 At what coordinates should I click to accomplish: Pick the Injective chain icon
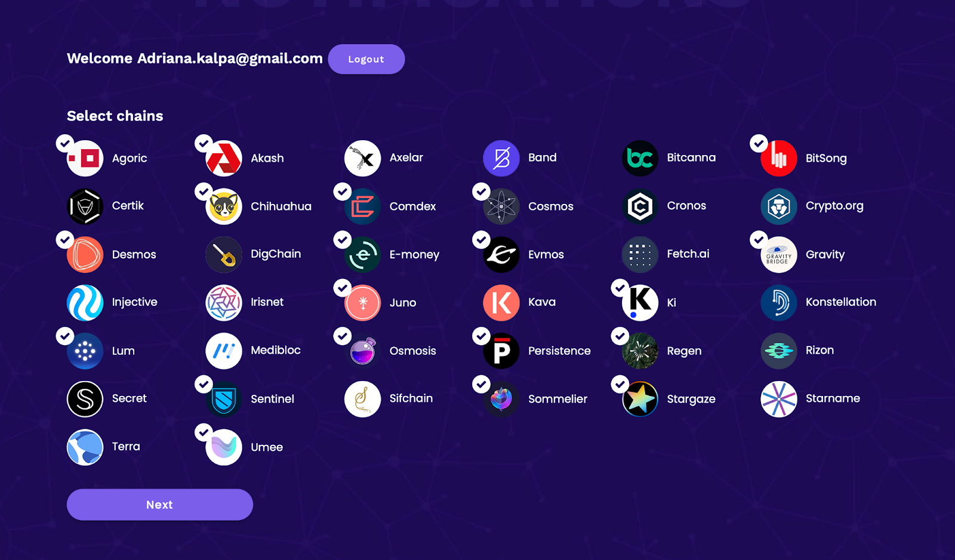tap(85, 302)
